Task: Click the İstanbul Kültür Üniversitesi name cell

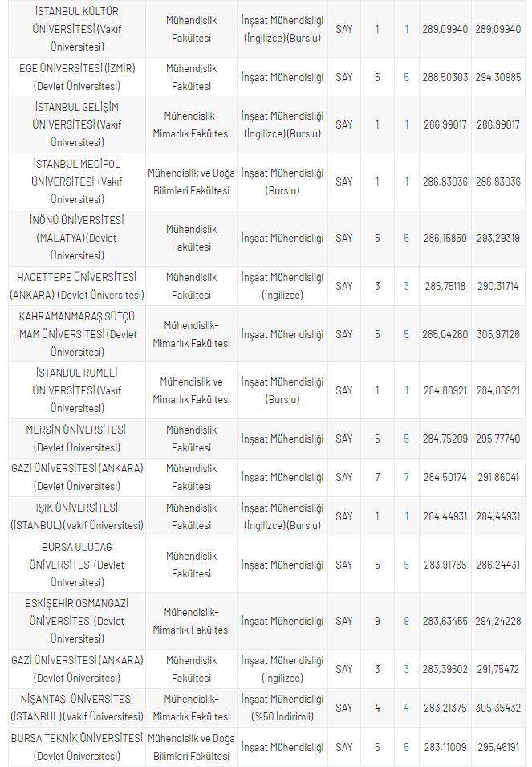Action: tap(77, 29)
